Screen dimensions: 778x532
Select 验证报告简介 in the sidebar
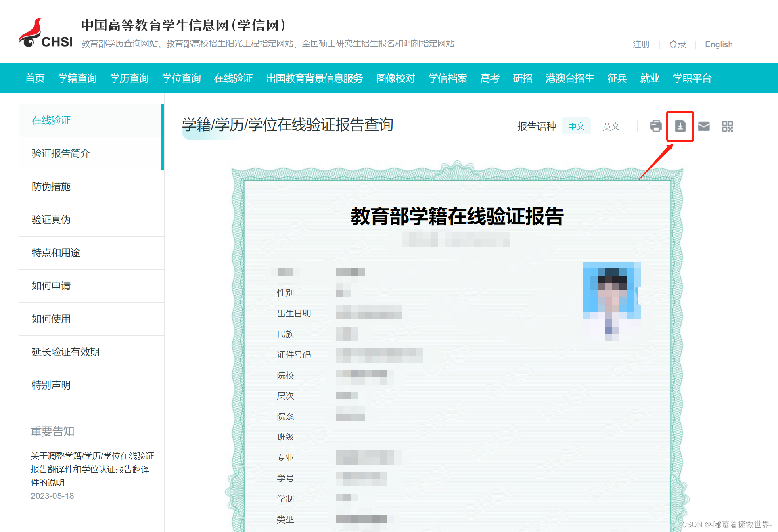click(61, 153)
